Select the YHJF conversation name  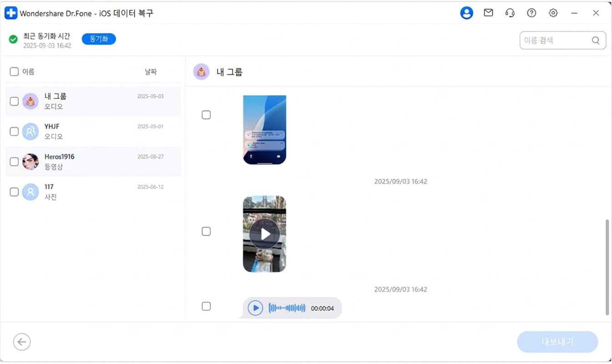(52, 126)
